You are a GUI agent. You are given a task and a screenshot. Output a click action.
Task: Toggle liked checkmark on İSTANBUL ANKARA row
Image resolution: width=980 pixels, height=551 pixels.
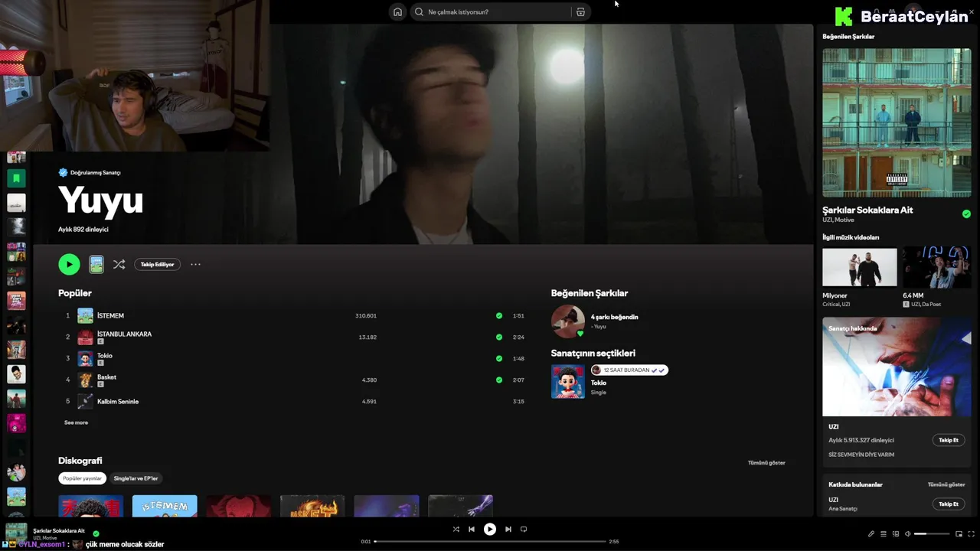coord(499,337)
